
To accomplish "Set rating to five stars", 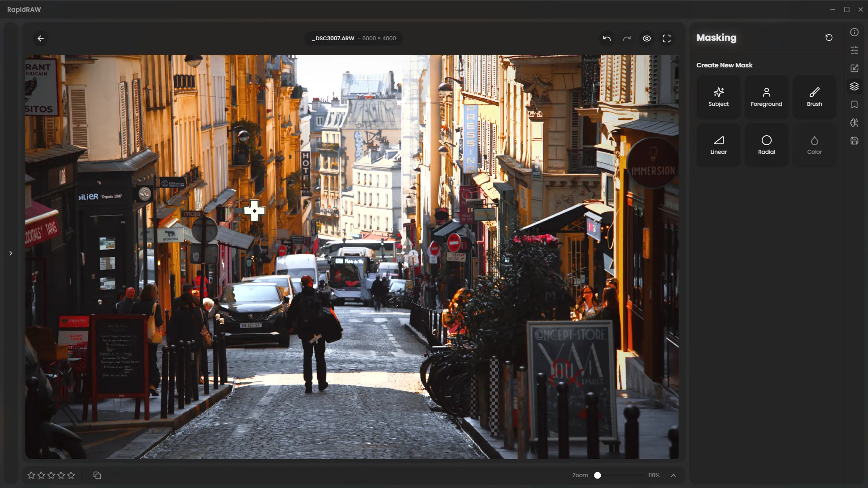I will (x=71, y=475).
